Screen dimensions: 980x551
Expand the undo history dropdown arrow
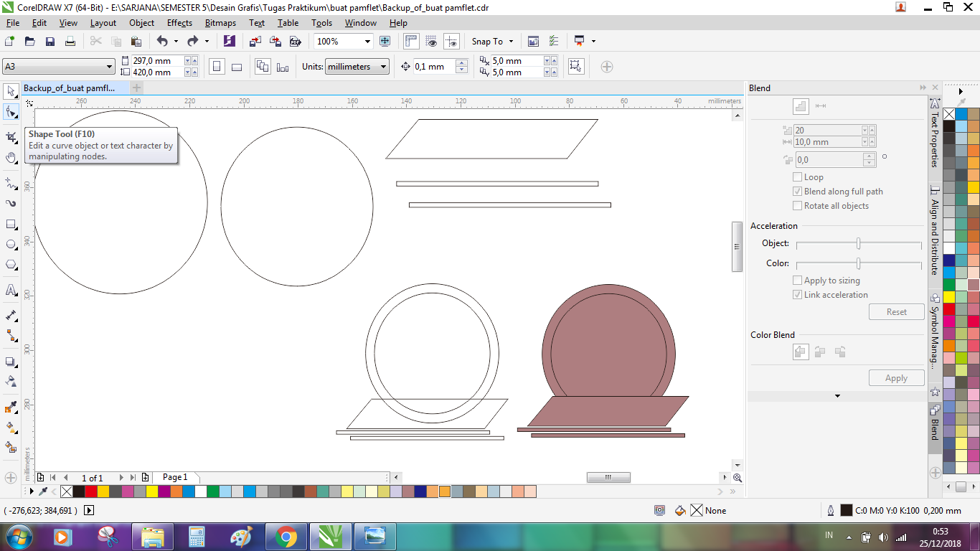pos(176,41)
